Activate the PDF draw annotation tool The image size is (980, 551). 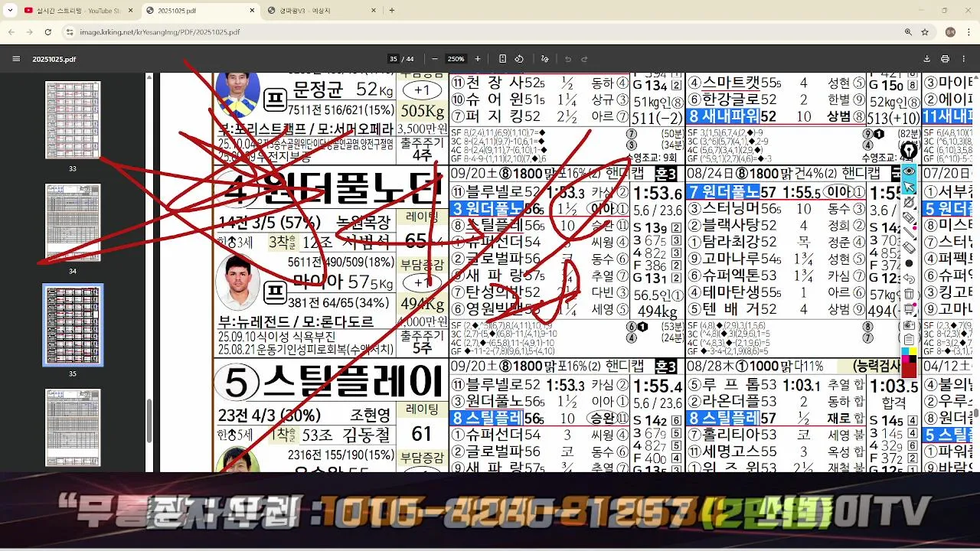(x=545, y=59)
